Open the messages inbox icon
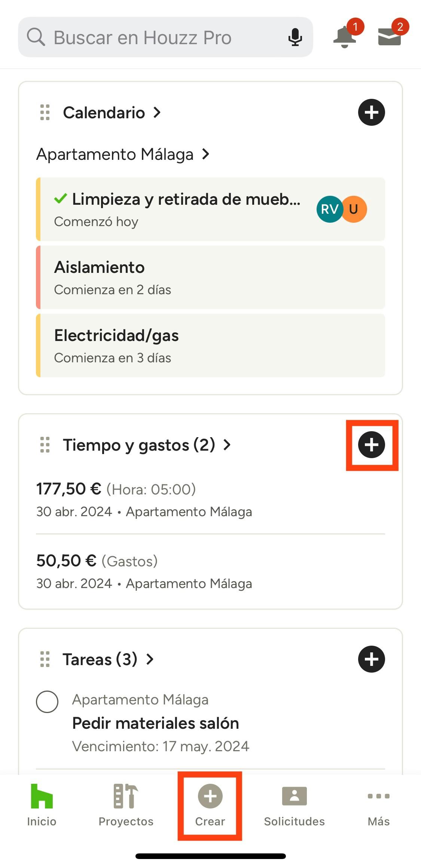421x868 pixels. click(x=390, y=37)
